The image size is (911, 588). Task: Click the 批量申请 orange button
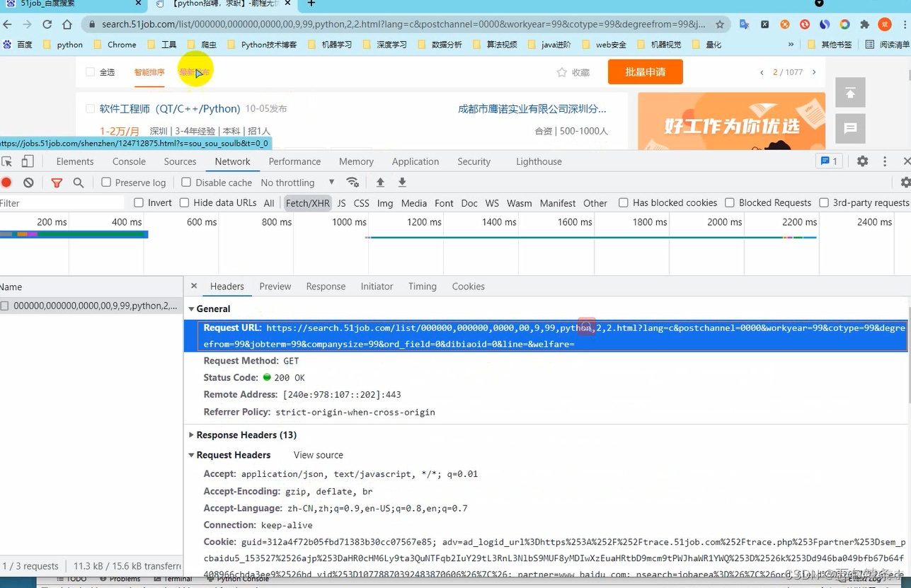(x=645, y=72)
